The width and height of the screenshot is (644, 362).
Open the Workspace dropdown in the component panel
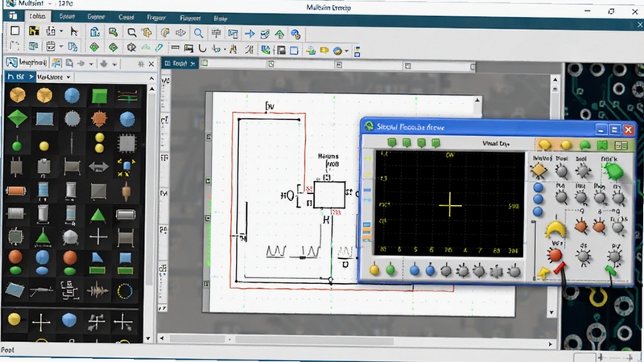coord(54,76)
